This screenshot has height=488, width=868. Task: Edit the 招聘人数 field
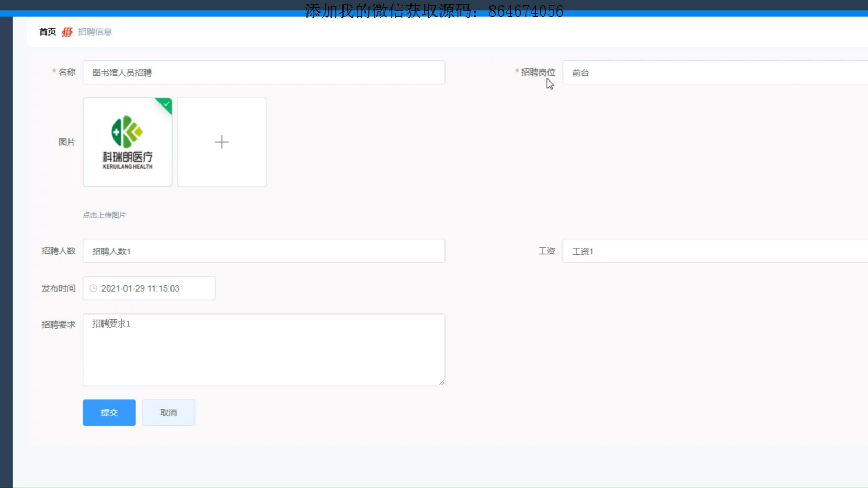click(x=264, y=251)
